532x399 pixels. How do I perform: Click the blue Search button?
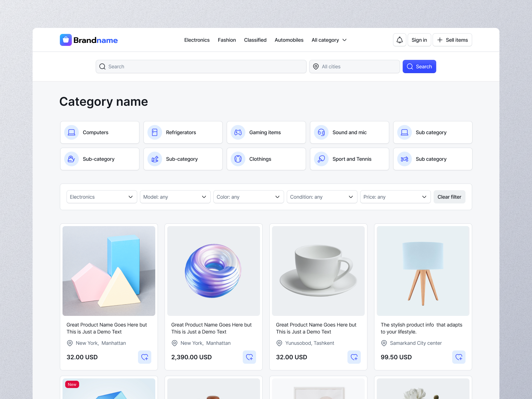tap(419, 66)
